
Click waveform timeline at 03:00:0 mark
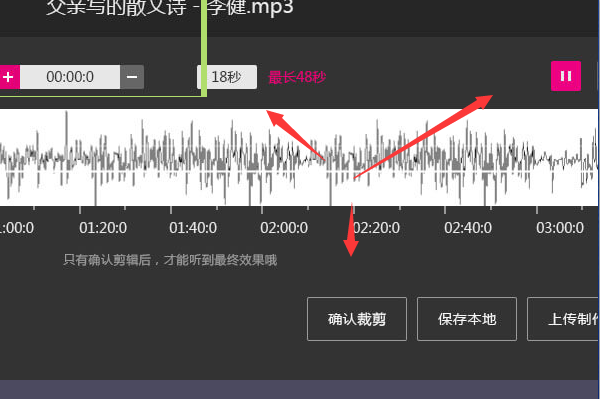[560, 228]
